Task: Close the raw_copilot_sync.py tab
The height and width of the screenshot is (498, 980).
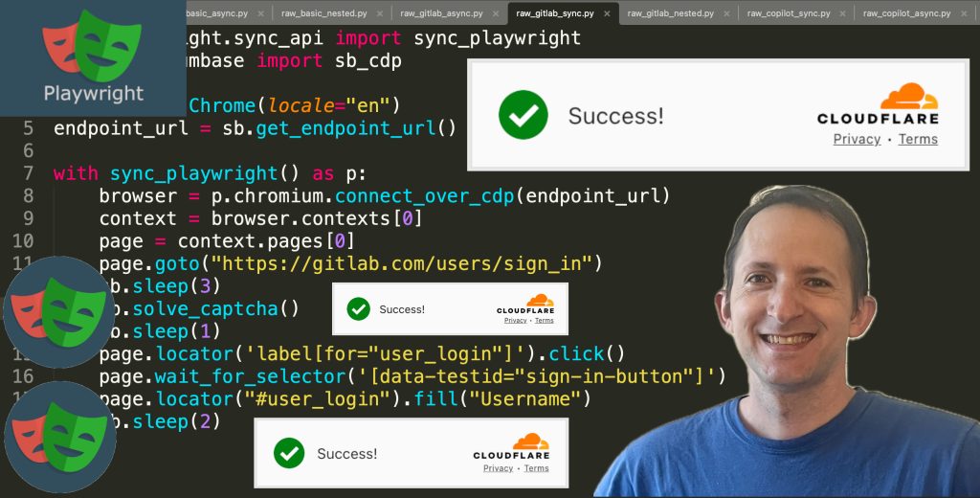Action: tap(842, 13)
